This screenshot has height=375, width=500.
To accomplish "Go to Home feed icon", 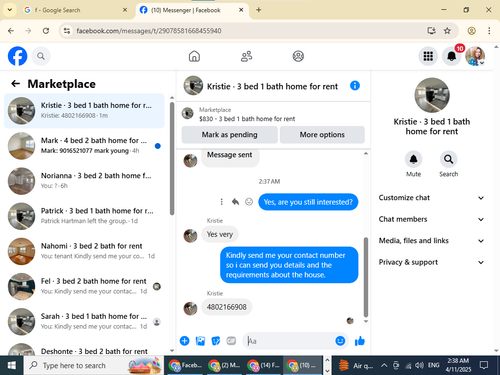I will click(194, 56).
